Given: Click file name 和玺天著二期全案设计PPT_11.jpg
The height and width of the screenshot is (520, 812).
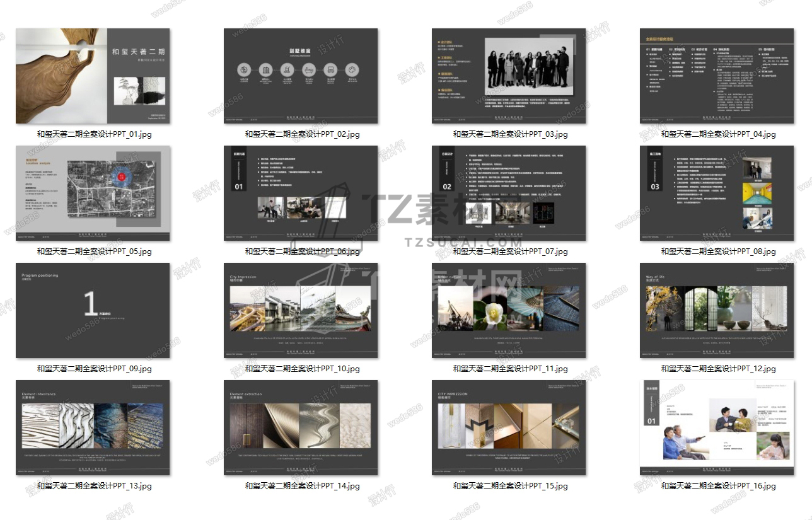Looking at the screenshot, I should click(511, 369).
